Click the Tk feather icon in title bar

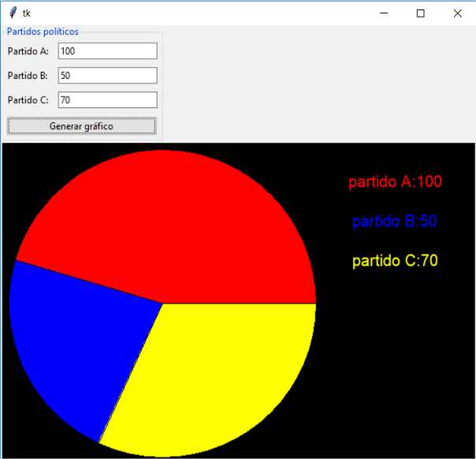[13, 13]
